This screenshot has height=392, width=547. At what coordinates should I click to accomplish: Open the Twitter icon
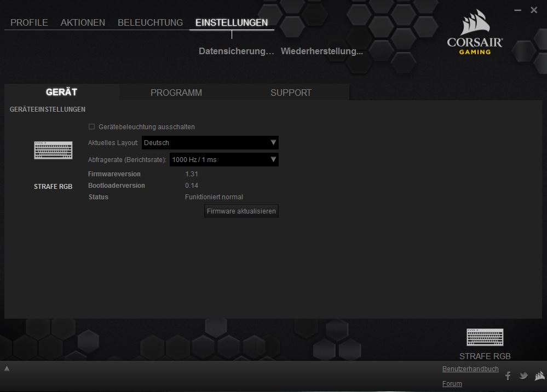pyautogui.click(x=523, y=376)
